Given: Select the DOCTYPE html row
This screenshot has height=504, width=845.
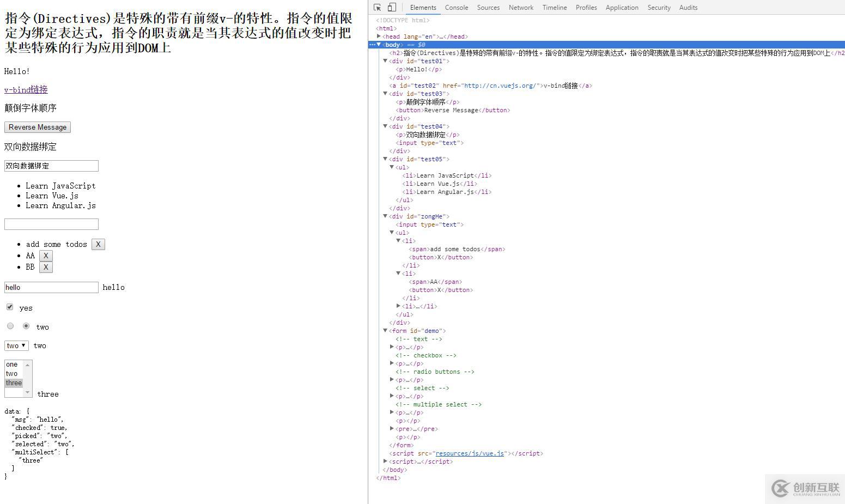Looking at the screenshot, I should click(607, 20).
